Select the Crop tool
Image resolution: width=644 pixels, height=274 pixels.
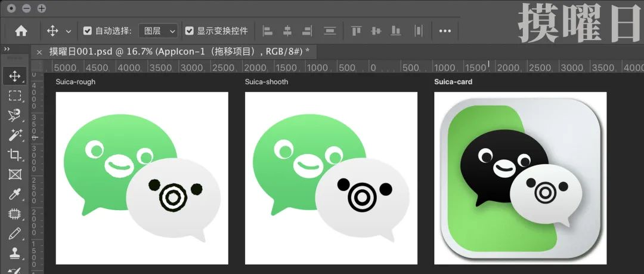tap(15, 155)
